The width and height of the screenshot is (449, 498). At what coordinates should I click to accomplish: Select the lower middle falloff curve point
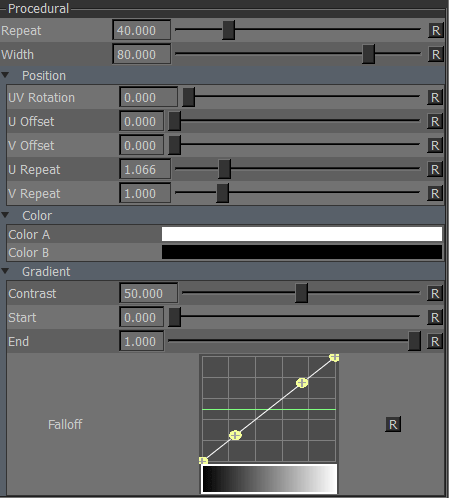click(x=235, y=435)
